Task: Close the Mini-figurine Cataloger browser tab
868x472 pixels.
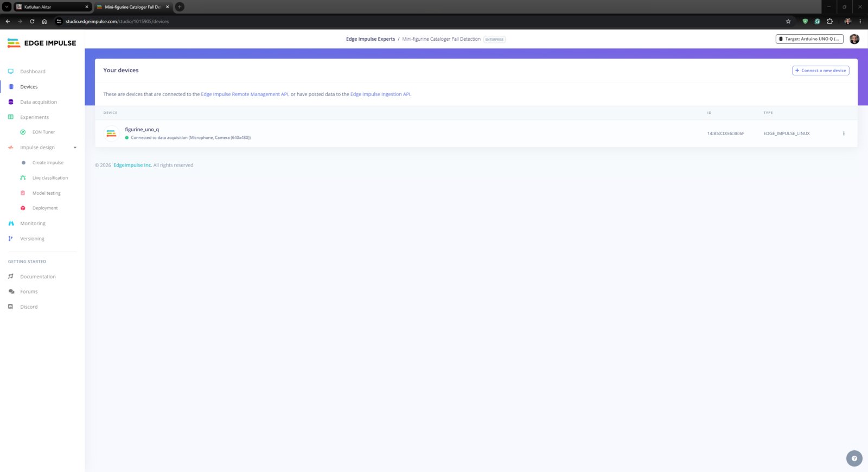Action: pos(167,7)
